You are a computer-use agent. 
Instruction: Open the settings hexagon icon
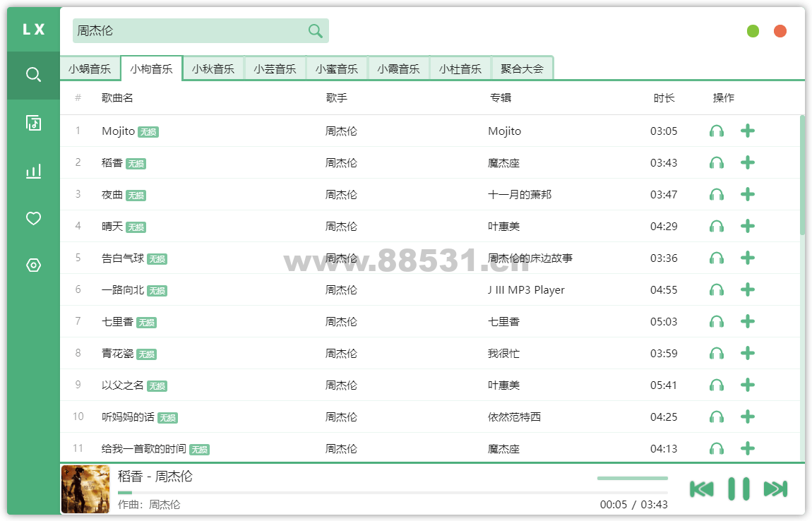click(x=34, y=265)
